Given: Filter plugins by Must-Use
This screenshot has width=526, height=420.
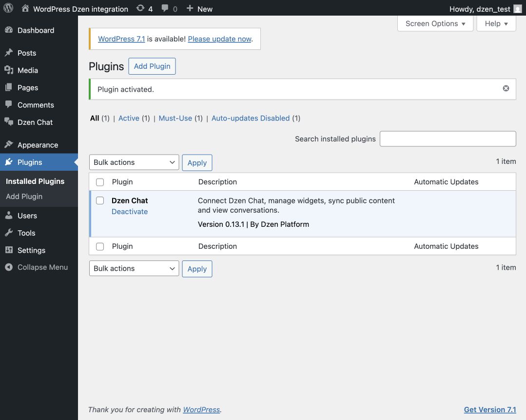Looking at the screenshot, I should [x=175, y=118].
